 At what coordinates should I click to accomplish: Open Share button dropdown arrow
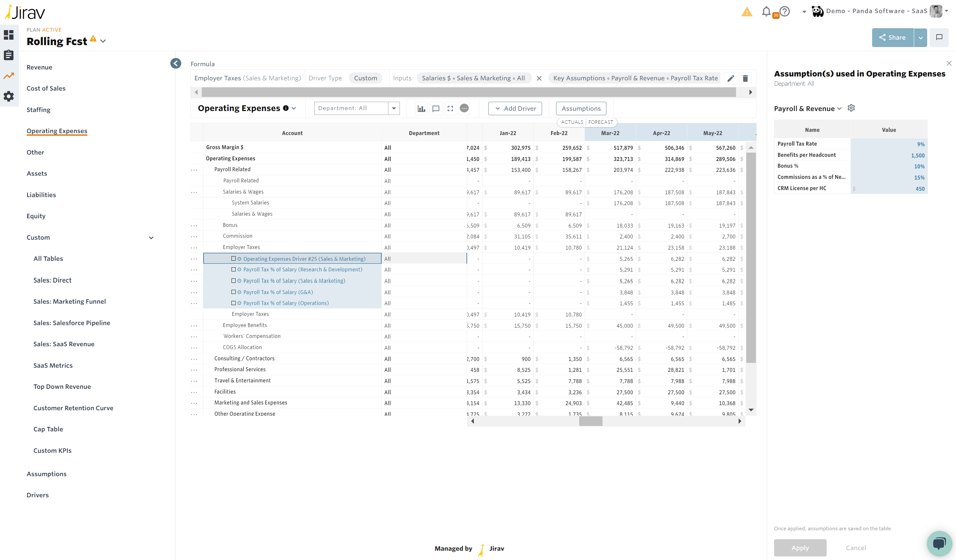(920, 37)
